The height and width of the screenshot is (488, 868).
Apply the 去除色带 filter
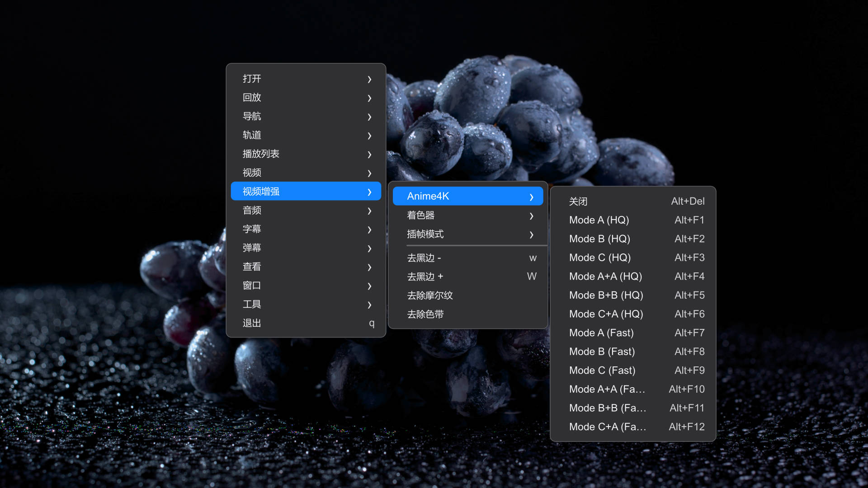468,314
